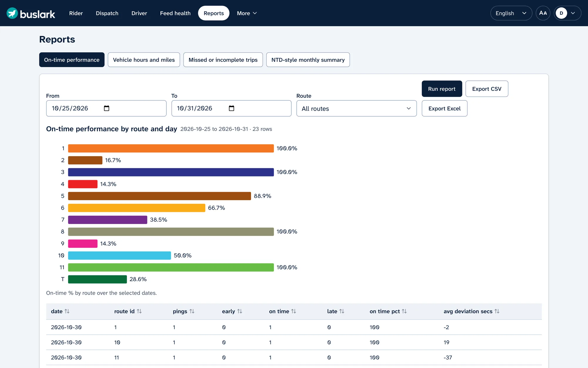588x368 pixels.
Task: Sort table by early column arrows
Action: (x=240, y=311)
